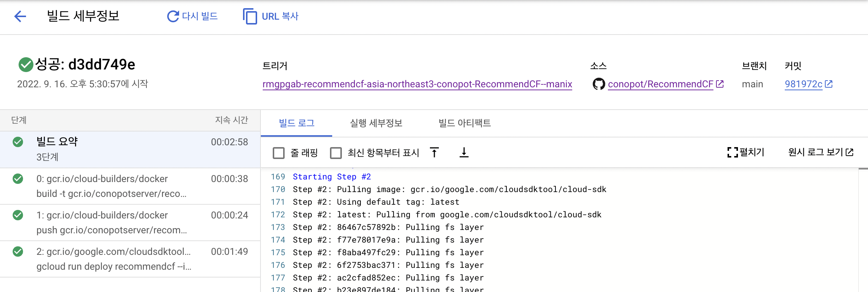This screenshot has height=292, width=868.
Task: Switch to the 실행 세부정보 tab
Action: (376, 123)
